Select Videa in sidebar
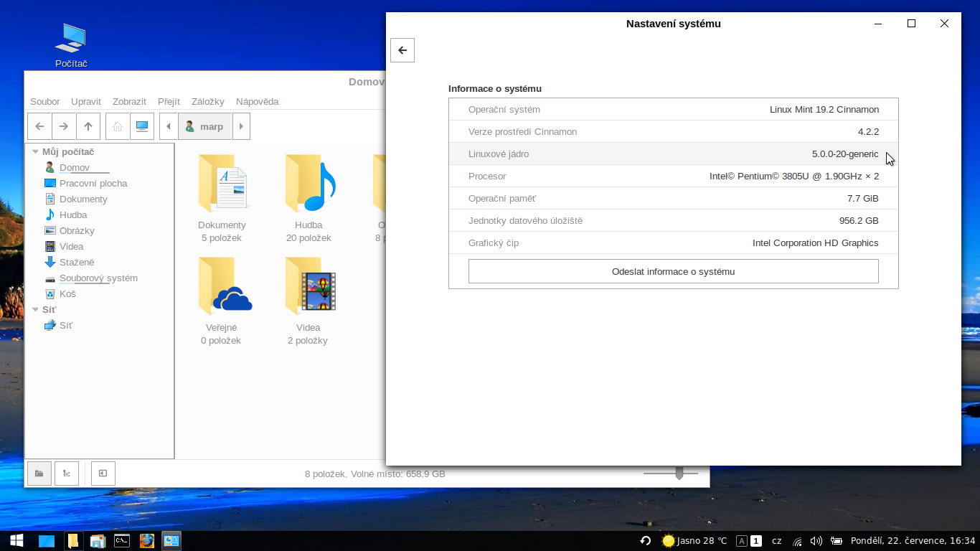The image size is (980, 551). tap(71, 247)
